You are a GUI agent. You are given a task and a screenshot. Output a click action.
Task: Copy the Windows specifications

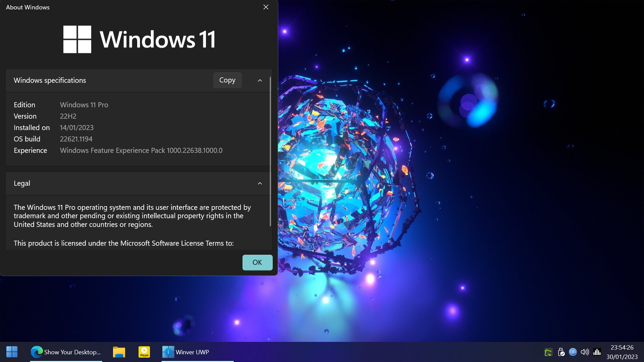[x=227, y=80]
